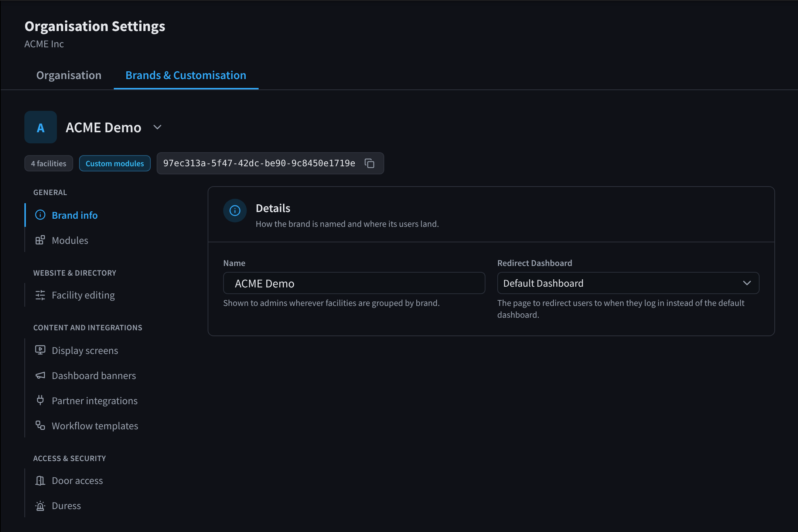The image size is (798, 532).
Task: Click the Dashboard banners megaphone icon
Action: 40,375
